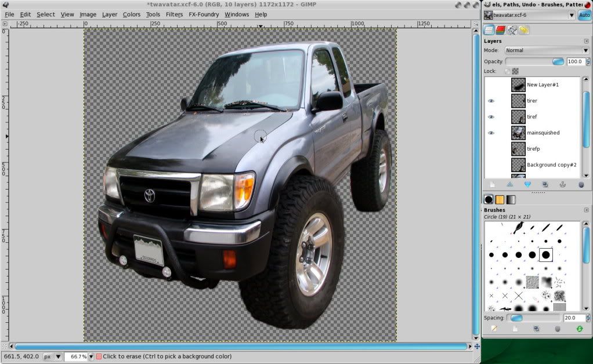Select the Gradients tab icon
Screen dimensions: 593x364
pyautogui.click(x=511, y=199)
